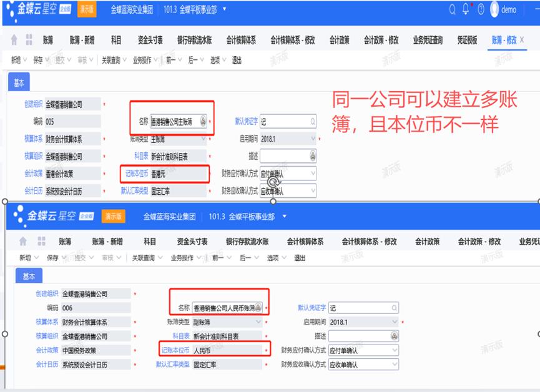Click the language icon in 描述 field of 006 form
The height and width of the screenshot is (392, 540).
tap(395, 336)
